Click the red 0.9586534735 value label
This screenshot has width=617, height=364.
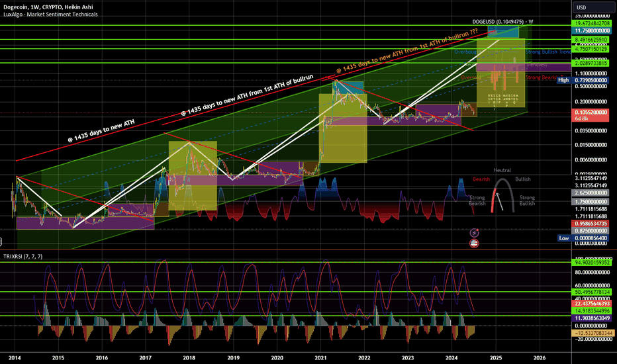[x=592, y=224]
